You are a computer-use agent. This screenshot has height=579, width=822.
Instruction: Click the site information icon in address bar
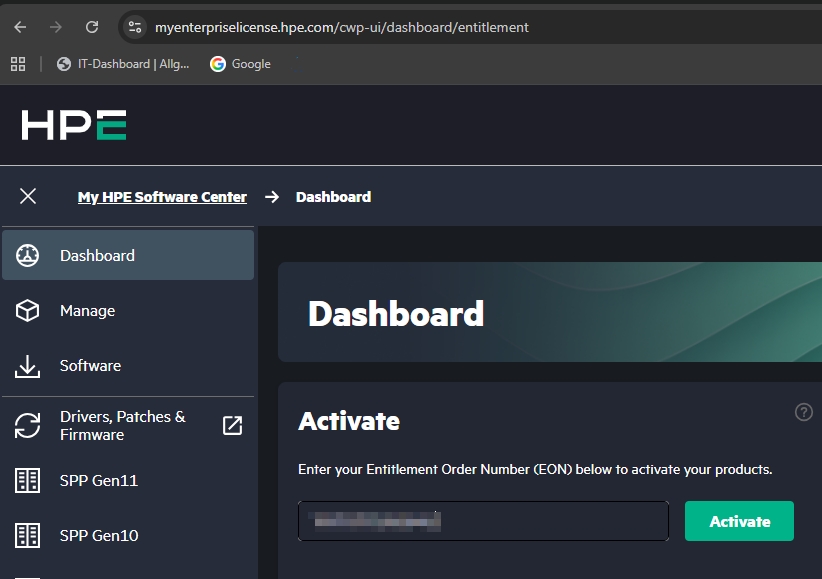135,27
